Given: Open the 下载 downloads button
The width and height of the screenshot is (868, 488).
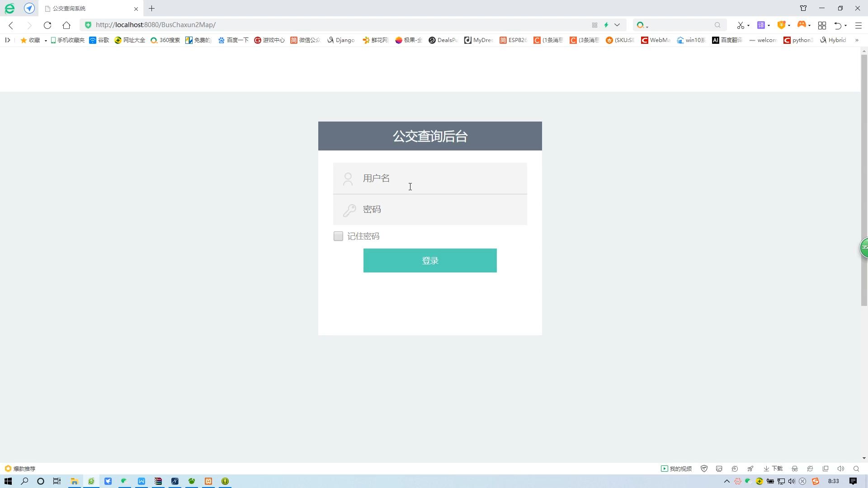Looking at the screenshot, I should [x=773, y=469].
